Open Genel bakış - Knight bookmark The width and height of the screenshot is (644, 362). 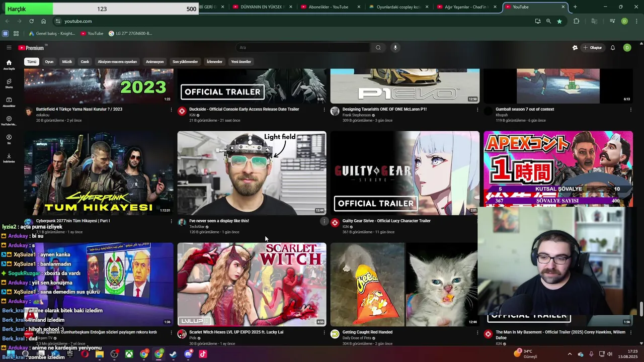coord(52,34)
